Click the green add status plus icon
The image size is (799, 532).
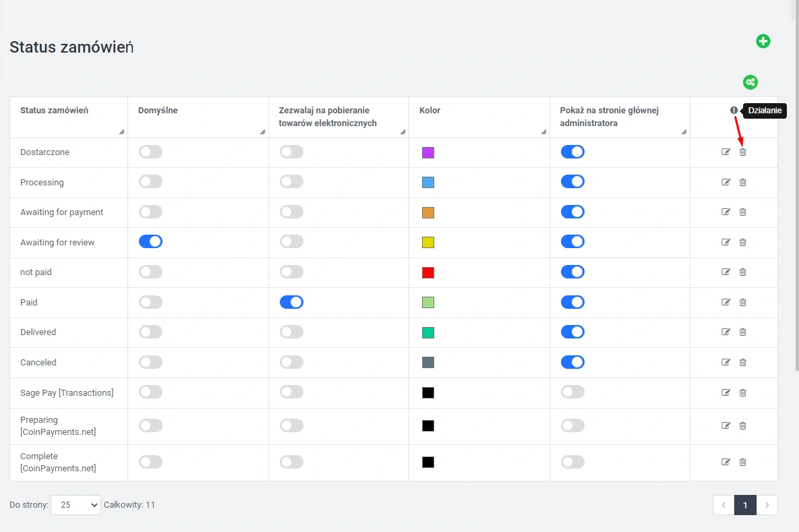pyautogui.click(x=763, y=41)
